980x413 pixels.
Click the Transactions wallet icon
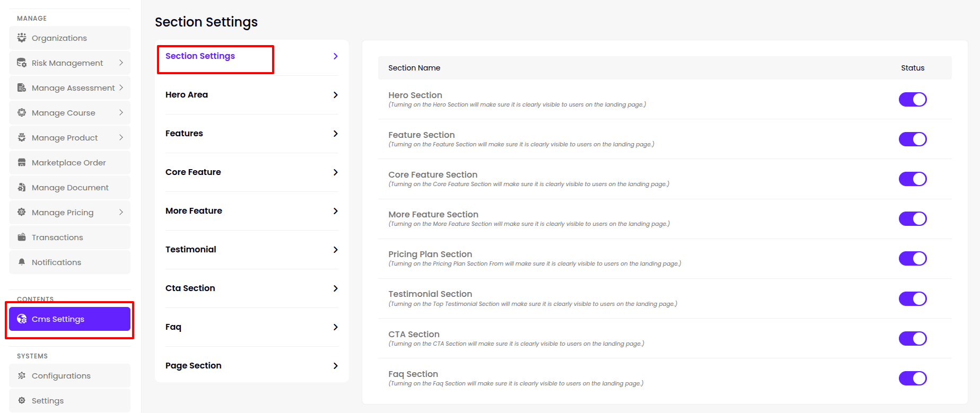pyautogui.click(x=22, y=237)
